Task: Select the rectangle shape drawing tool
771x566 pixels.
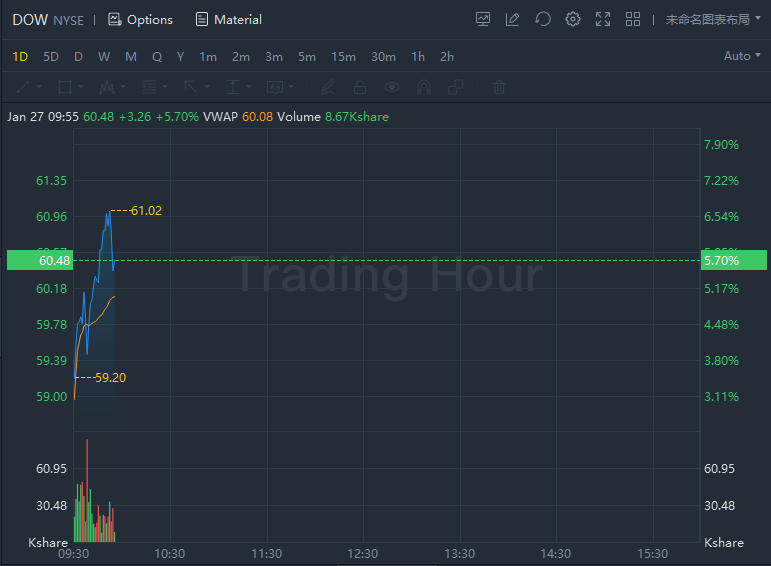Action: (x=65, y=88)
